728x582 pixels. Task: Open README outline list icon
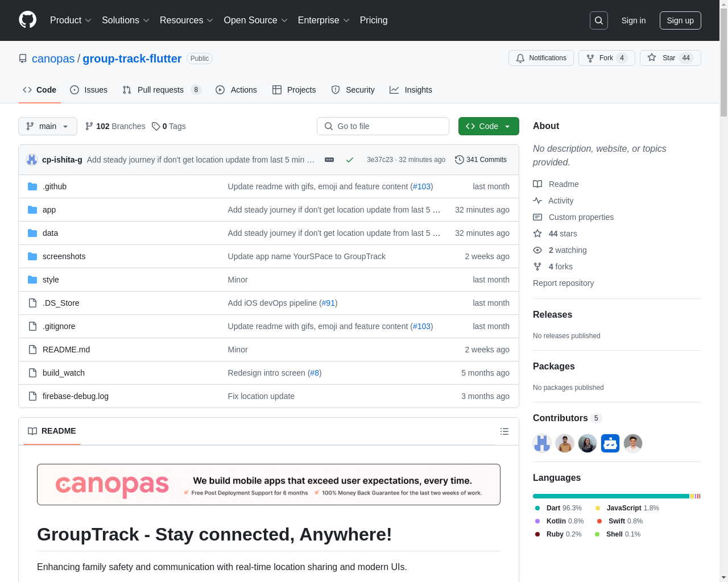pyautogui.click(x=504, y=431)
